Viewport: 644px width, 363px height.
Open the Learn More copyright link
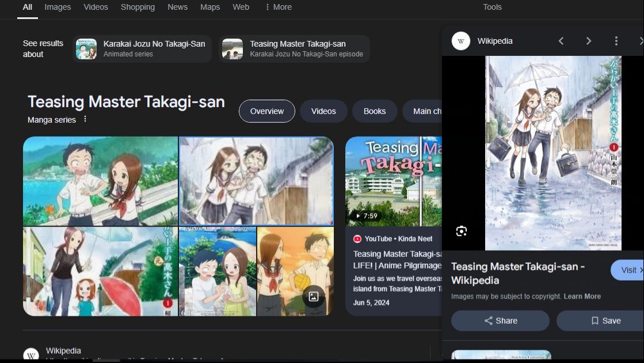(x=582, y=296)
